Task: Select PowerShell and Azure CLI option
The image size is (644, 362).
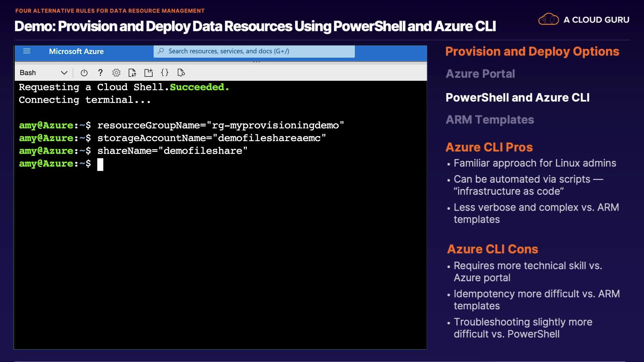Action: pos(517,98)
